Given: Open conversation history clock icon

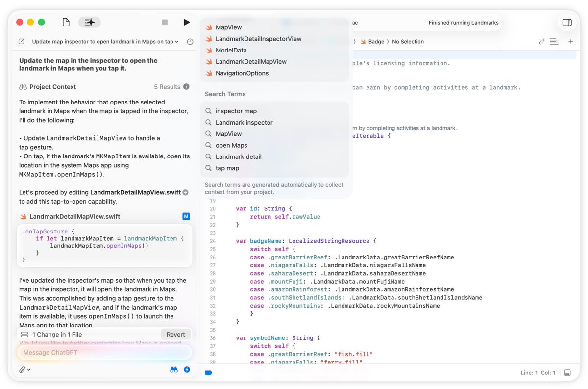Looking at the screenshot, I should point(190,42).
